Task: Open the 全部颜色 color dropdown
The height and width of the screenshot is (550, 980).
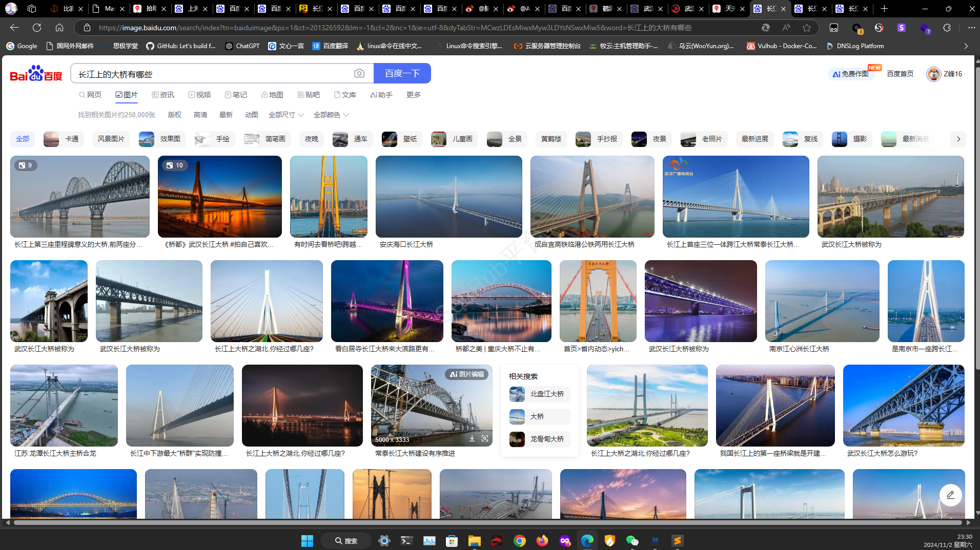Action: pyautogui.click(x=331, y=115)
